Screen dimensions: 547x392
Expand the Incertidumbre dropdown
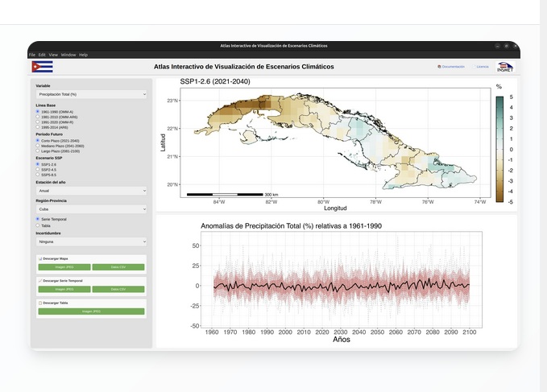pos(91,241)
